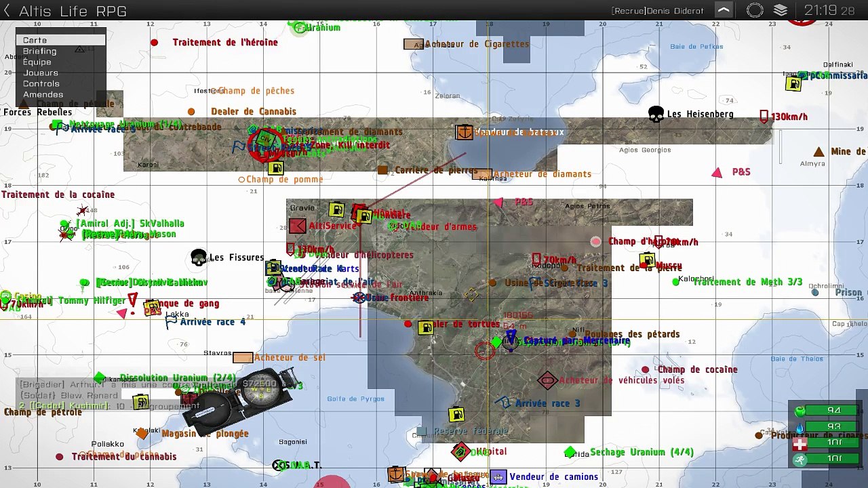Click the Dissolution Uranium green diamond

click(100, 378)
